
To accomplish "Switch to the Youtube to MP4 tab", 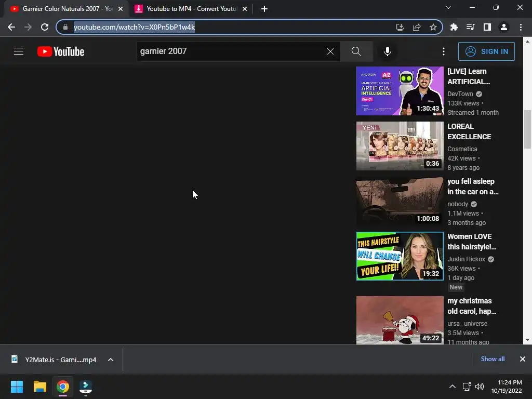I will point(190,9).
